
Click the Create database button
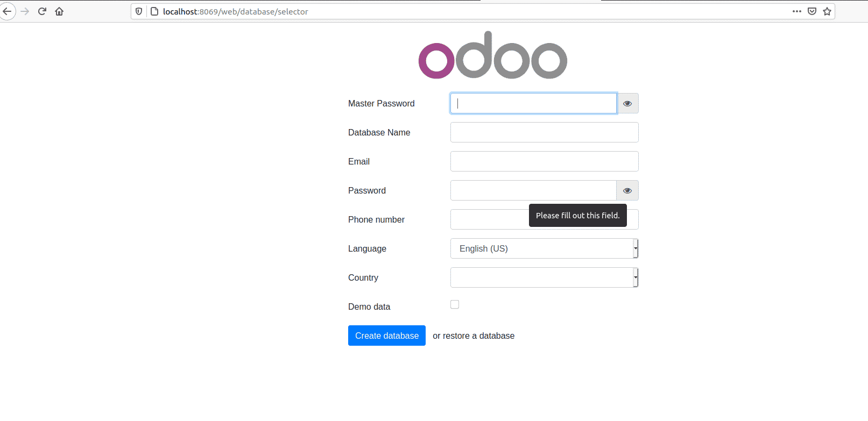pos(387,336)
